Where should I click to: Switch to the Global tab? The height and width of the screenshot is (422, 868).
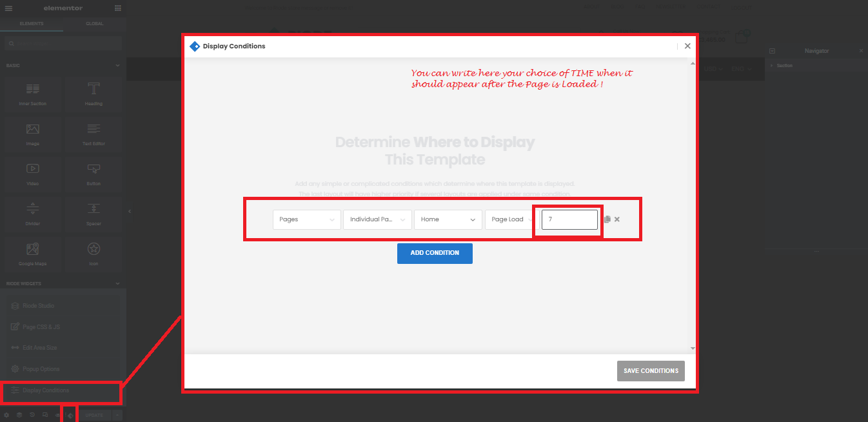[95, 24]
